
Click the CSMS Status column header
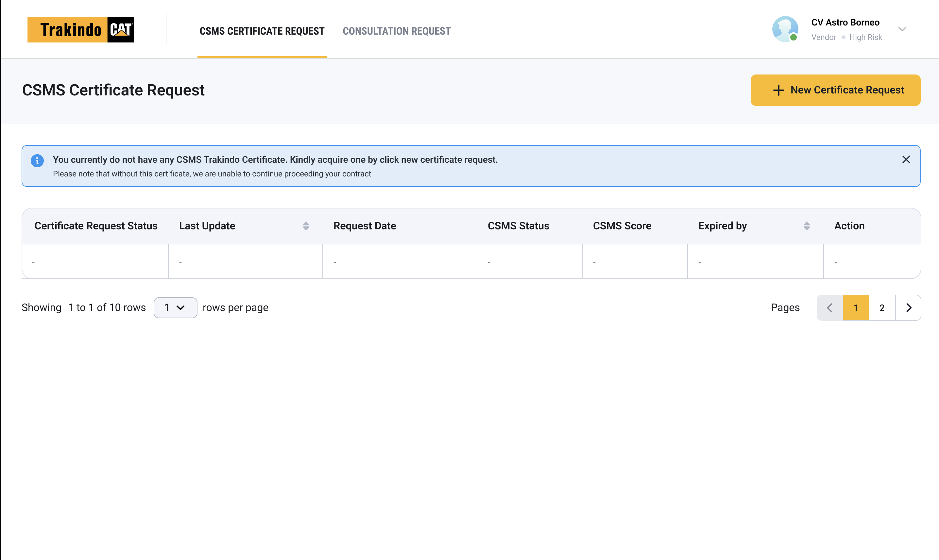point(519,226)
